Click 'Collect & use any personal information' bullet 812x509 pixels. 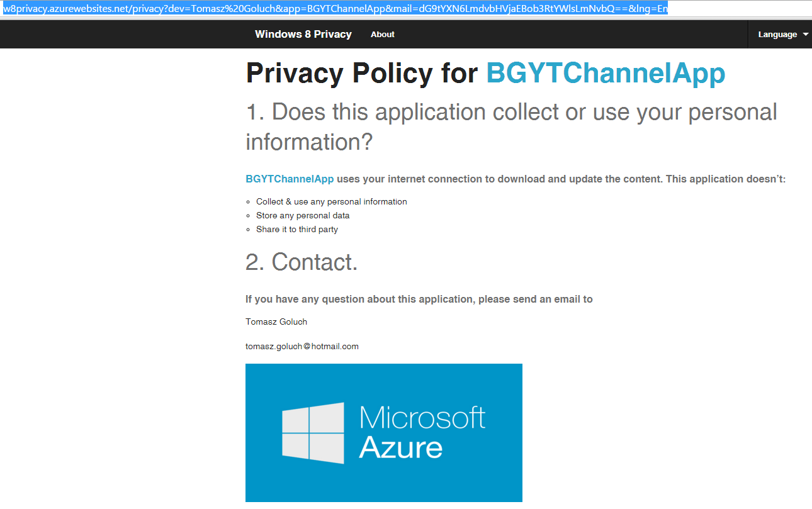pos(332,202)
